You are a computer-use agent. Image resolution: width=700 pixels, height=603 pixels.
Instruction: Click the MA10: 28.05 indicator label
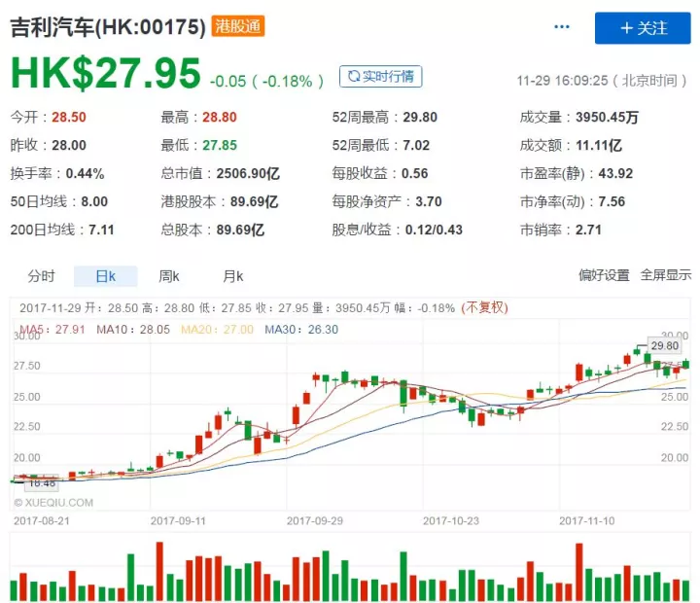coord(133,329)
